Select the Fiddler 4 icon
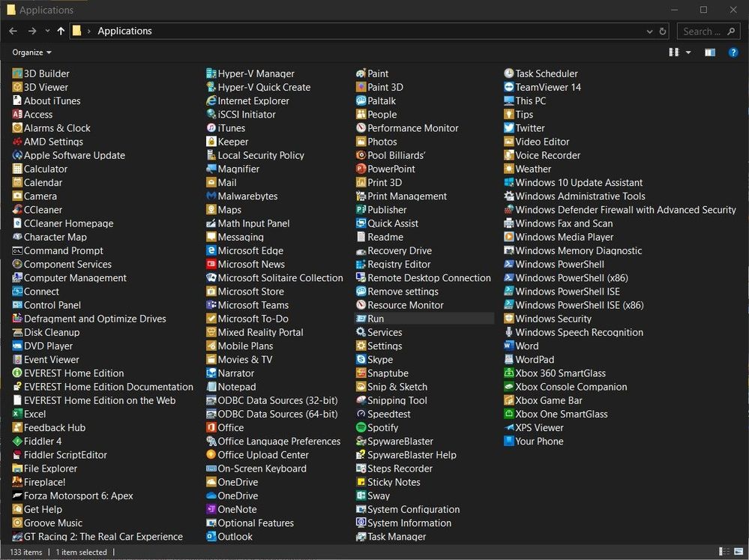Viewport: 749px width, 560px height. (17, 442)
